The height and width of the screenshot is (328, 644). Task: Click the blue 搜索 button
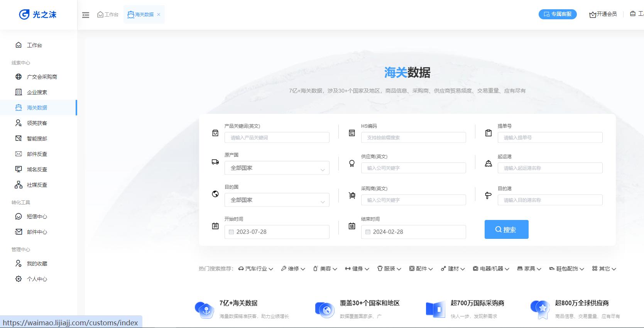(x=506, y=230)
